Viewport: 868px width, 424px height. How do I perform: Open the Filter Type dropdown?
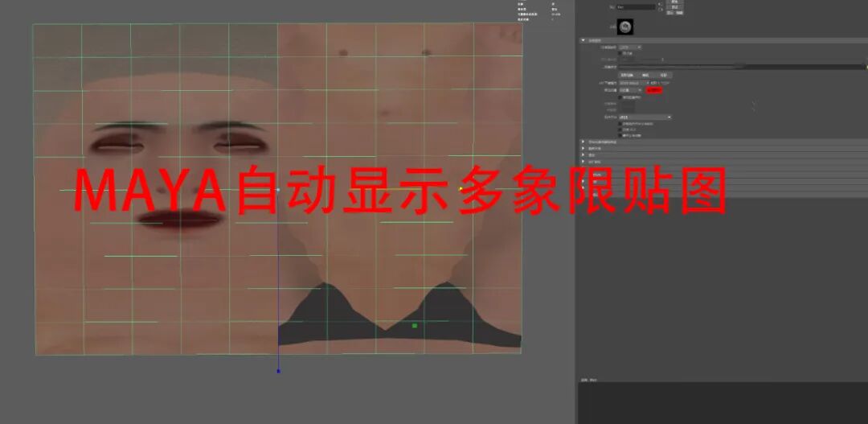(x=630, y=47)
